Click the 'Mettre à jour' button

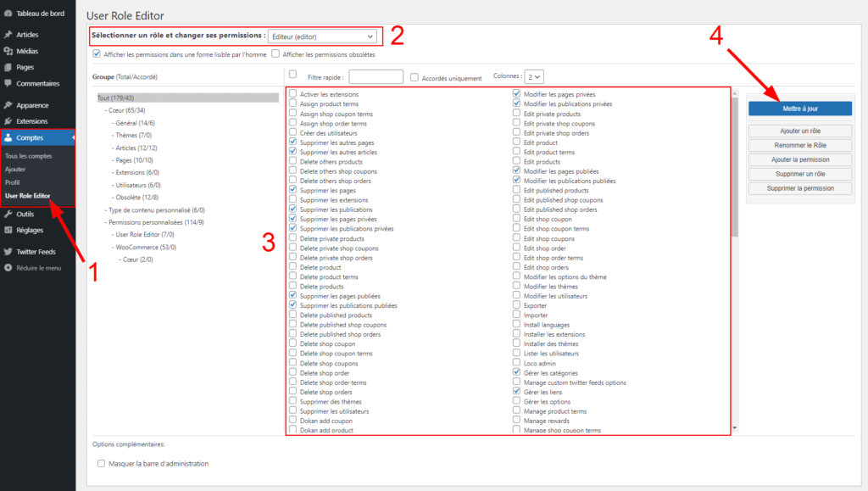[799, 109]
